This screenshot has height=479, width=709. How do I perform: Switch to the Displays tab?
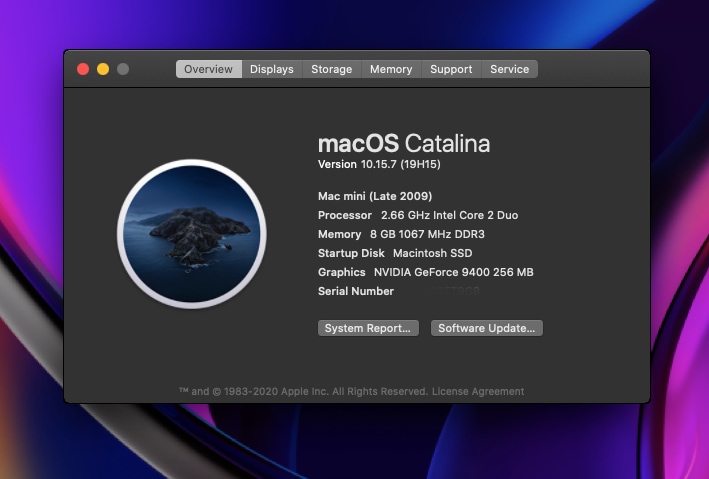[272, 69]
